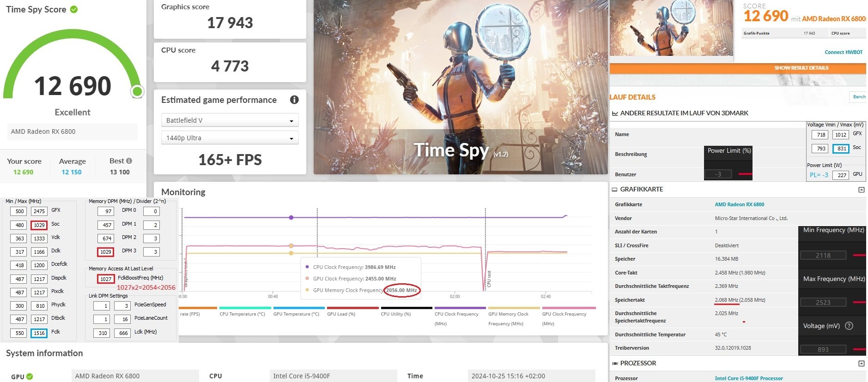Click the purple CPU clock point on chart
The image size is (868, 382).
point(291,217)
